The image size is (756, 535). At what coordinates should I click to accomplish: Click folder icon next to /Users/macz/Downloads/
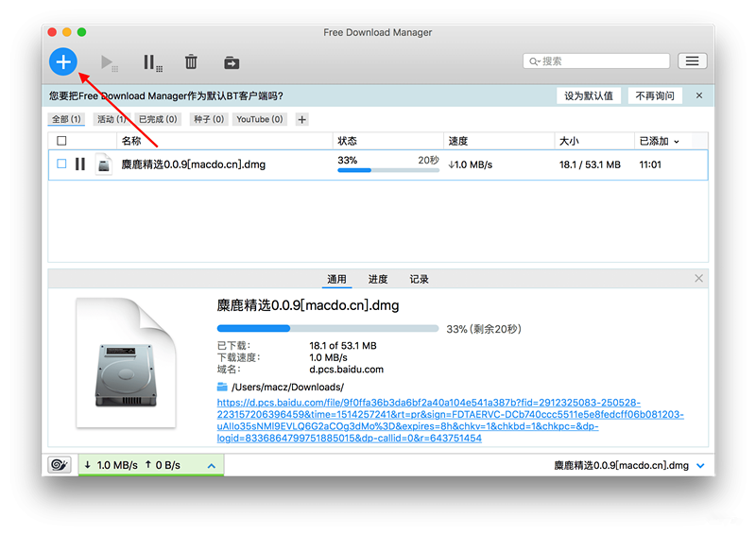point(222,387)
